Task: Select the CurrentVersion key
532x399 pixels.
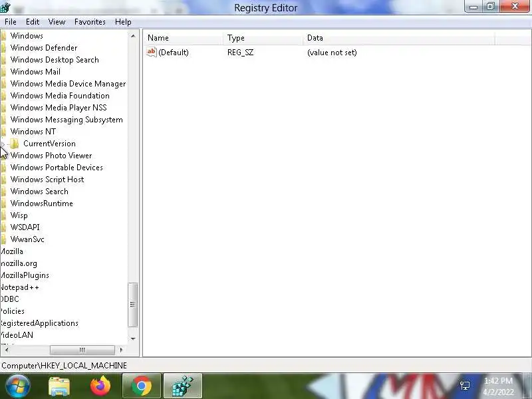Action: click(x=49, y=144)
